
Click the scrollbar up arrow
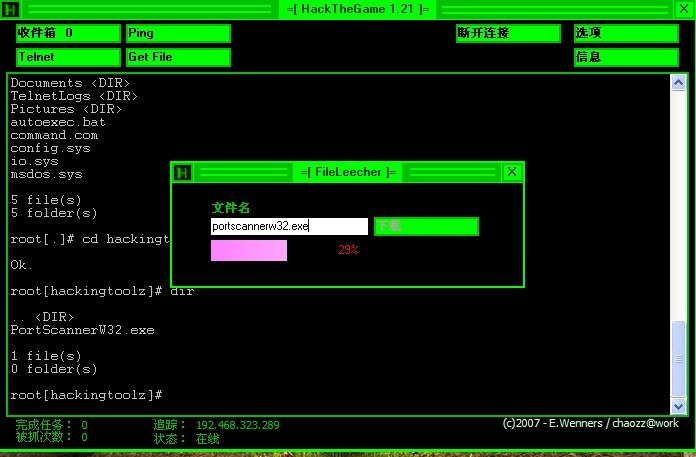pos(678,83)
